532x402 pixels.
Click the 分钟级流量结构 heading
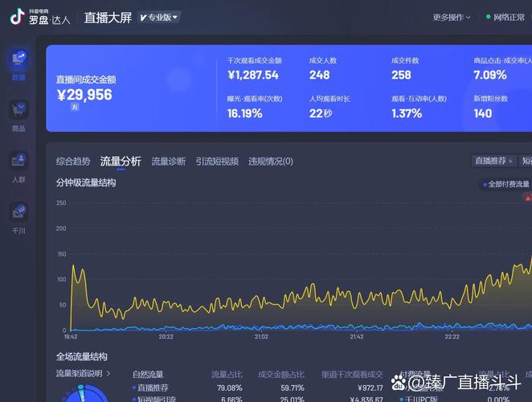86,183
